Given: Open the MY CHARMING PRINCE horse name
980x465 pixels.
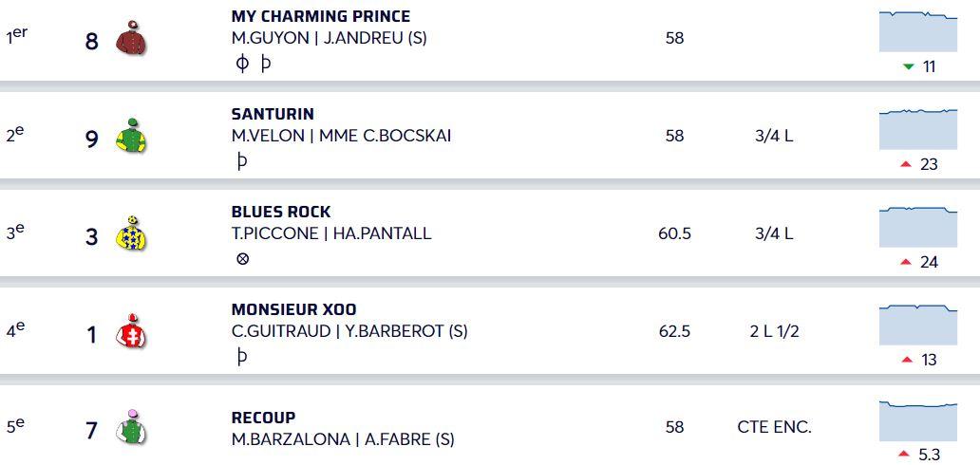Looking at the screenshot, I should [321, 17].
